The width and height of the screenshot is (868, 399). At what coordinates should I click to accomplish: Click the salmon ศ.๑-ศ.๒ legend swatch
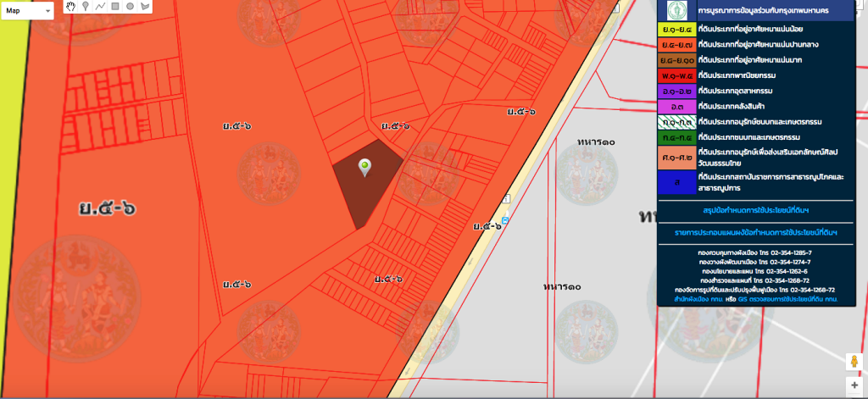pyautogui.click(x=676, y=157)
